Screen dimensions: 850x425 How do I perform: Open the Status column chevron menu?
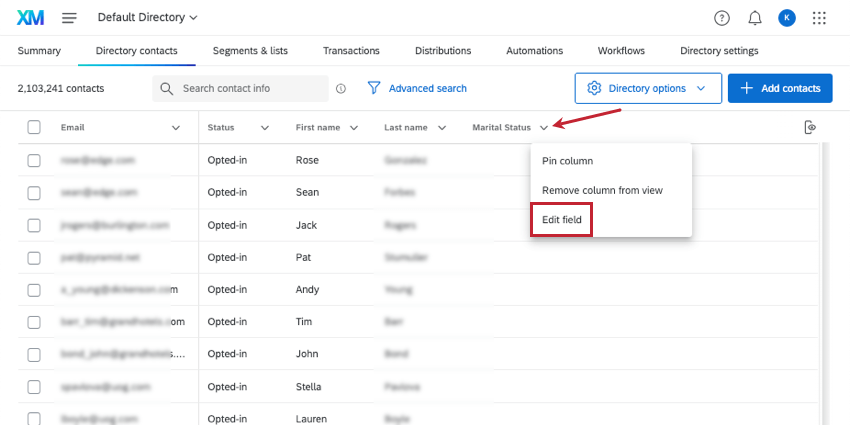tap(265, 128)
